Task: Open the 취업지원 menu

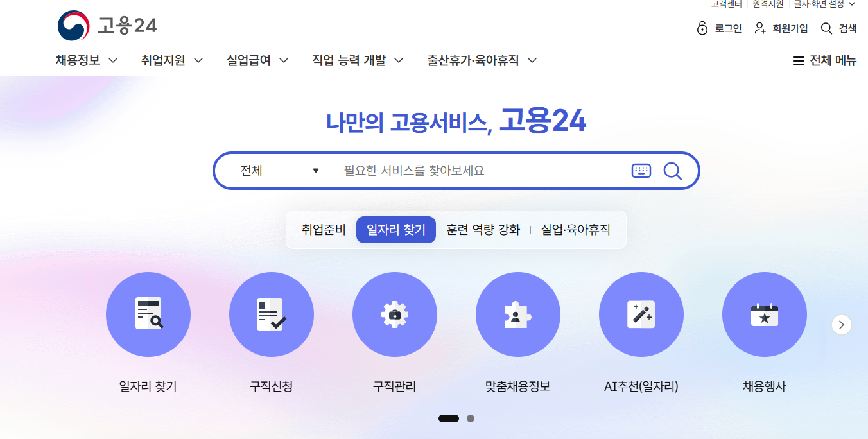Action: click(163, 60)
